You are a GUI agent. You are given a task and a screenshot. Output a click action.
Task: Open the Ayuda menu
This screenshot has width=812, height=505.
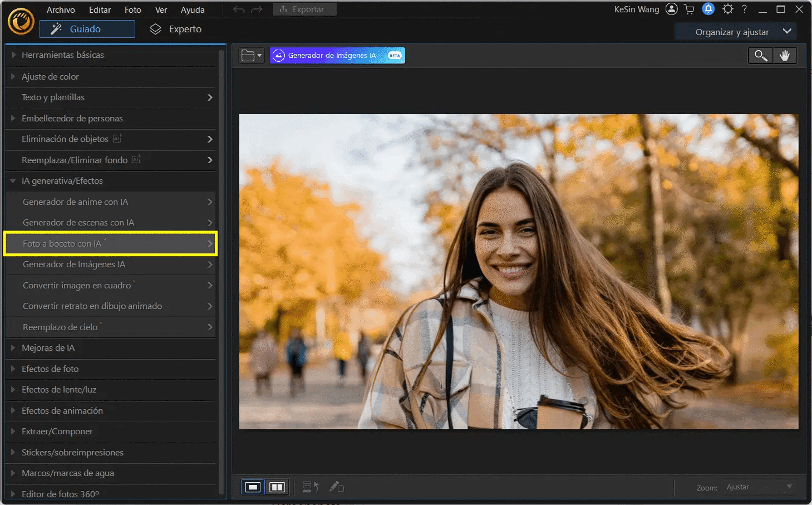(x=193, y=9)
